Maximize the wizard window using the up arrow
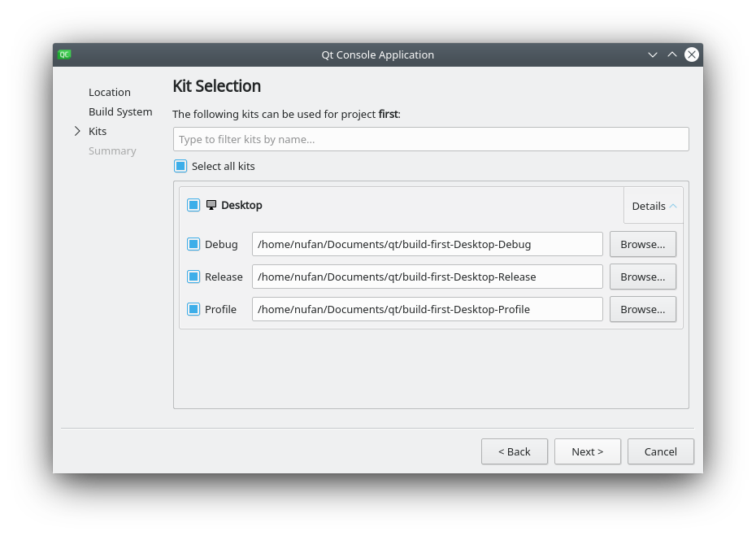Image resolution: width=756 pixels, height=536 pixels. [672, 54]
